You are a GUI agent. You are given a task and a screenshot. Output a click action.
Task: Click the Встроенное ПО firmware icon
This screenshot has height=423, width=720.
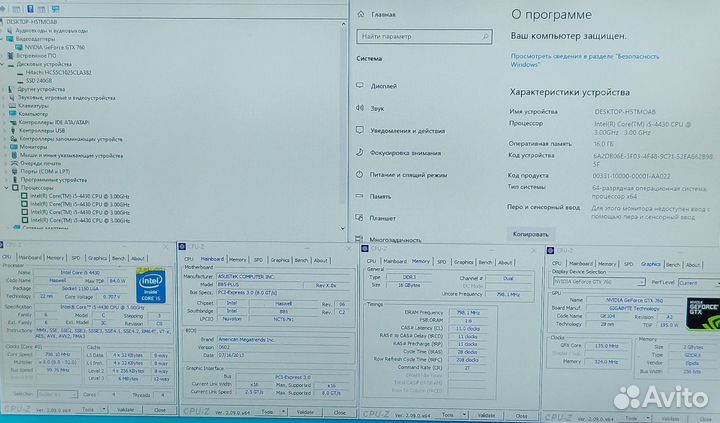[11, 56]
